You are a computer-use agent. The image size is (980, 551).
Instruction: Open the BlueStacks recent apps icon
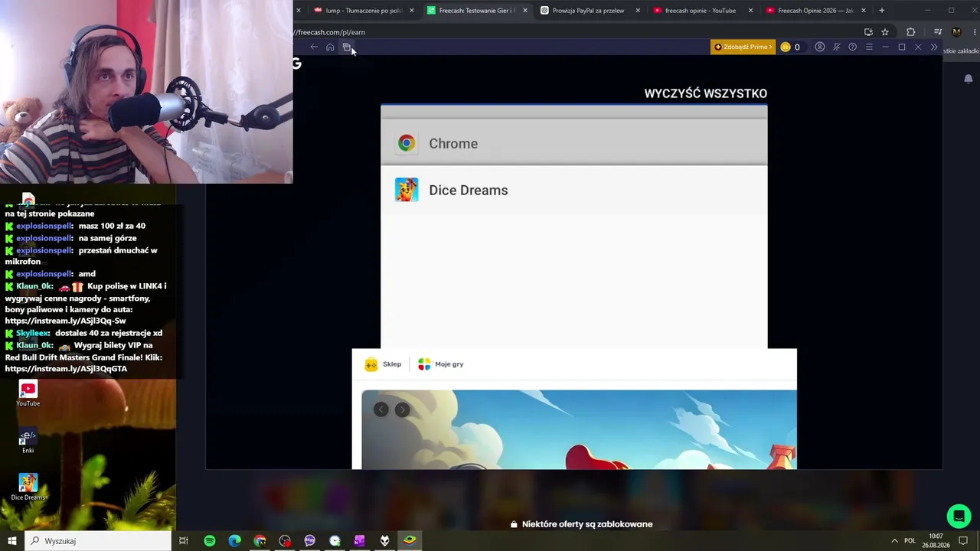coord(346,47)
